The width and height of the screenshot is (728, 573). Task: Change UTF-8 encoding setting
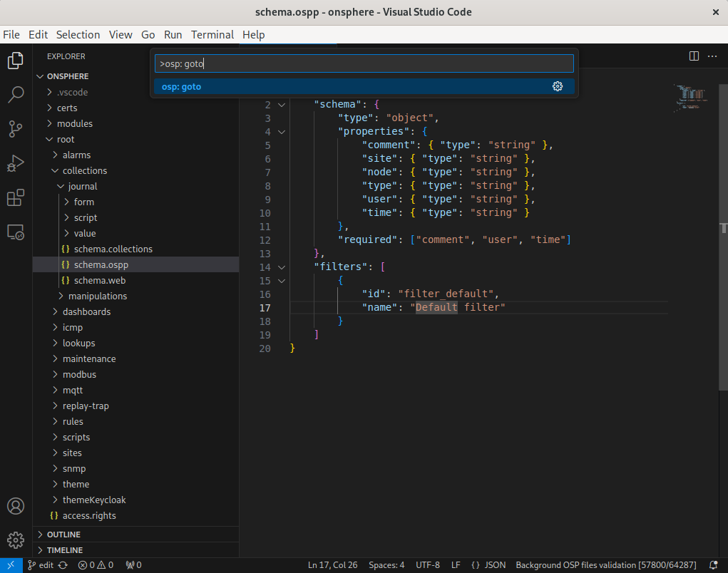click(428, 565)
